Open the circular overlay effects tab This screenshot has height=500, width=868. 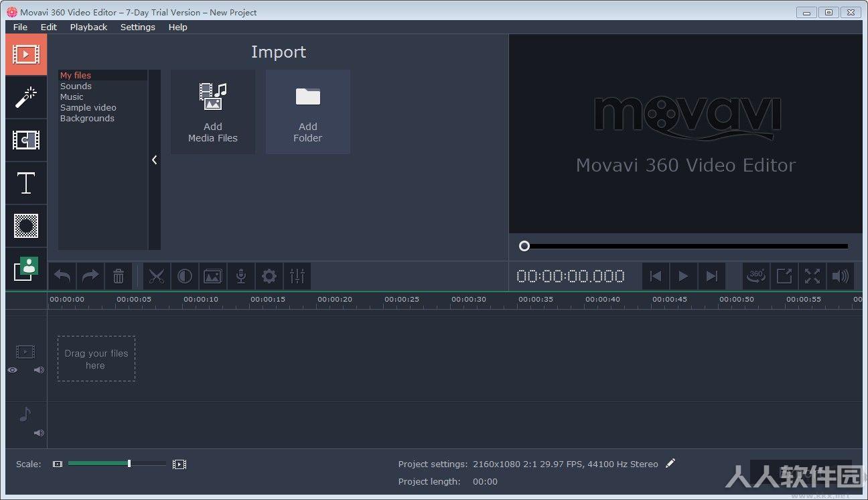pos(26,226)
